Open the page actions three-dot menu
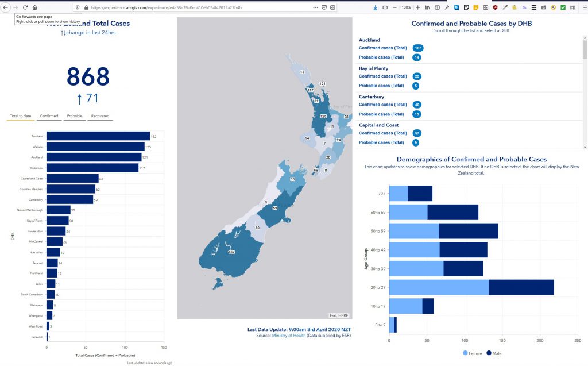Viewport: 588px width, 366px height. [315, 7]
